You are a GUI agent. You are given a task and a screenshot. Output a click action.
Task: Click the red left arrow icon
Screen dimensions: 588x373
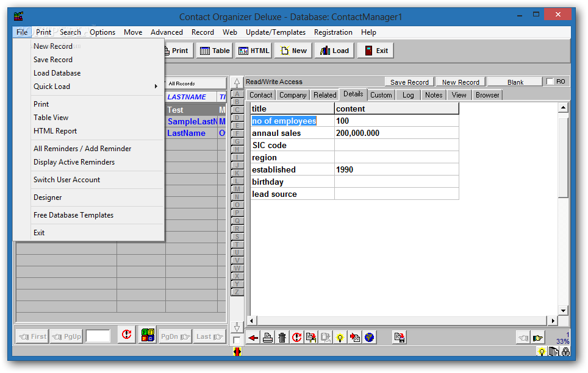(253, 338)
